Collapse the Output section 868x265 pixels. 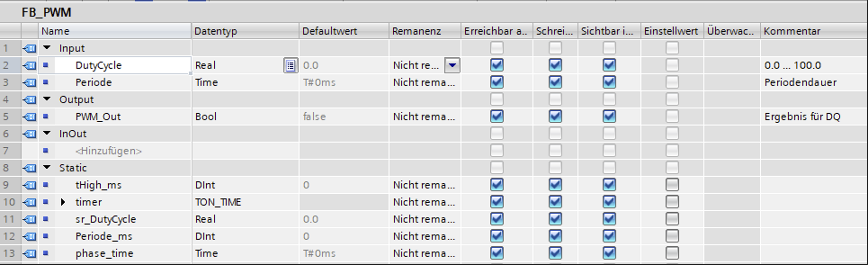(47, 99)
